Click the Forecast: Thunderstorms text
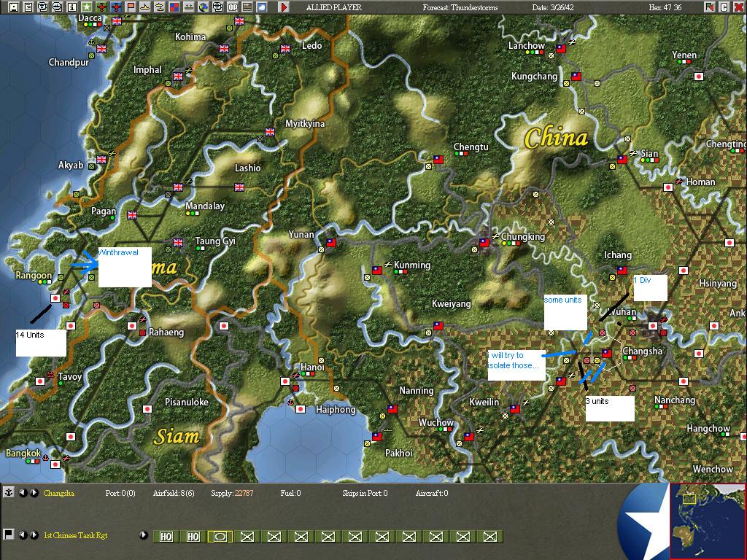This screenshot has height=560, width=747. pos(460,7)
